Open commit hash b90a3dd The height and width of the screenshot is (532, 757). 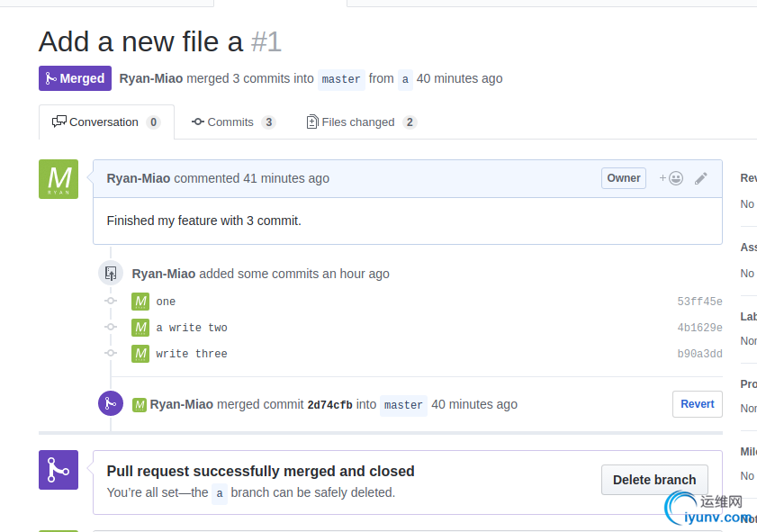[699, 354]
